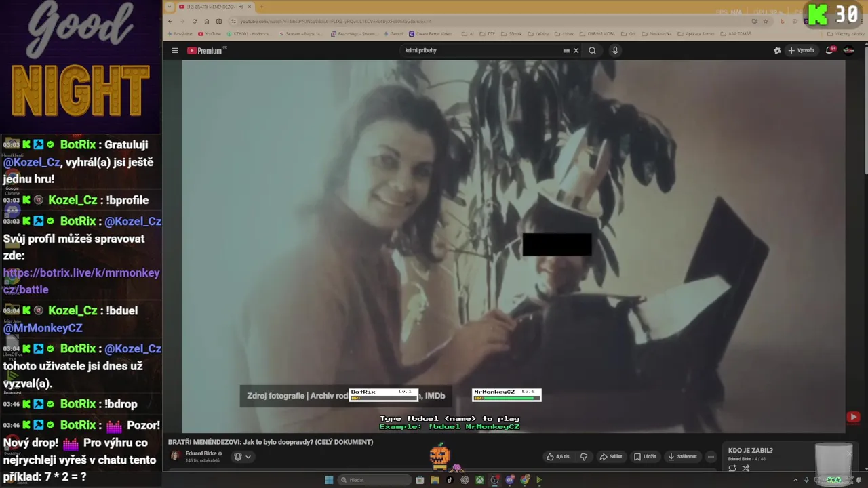Viewport: 868px width, 488px height.
Task: Click the gear icon left of Vytvořit
Action: 777,50
